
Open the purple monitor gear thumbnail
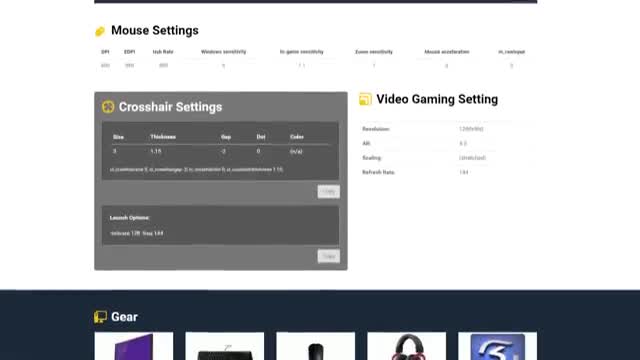pos(134,346)
